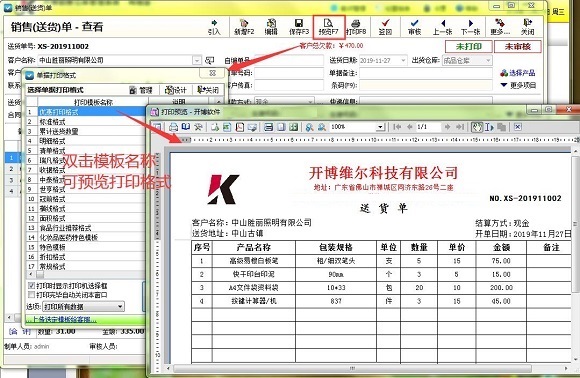Open print preview with 预览F7
Viewport: 580px width, 378px height.
328,27
